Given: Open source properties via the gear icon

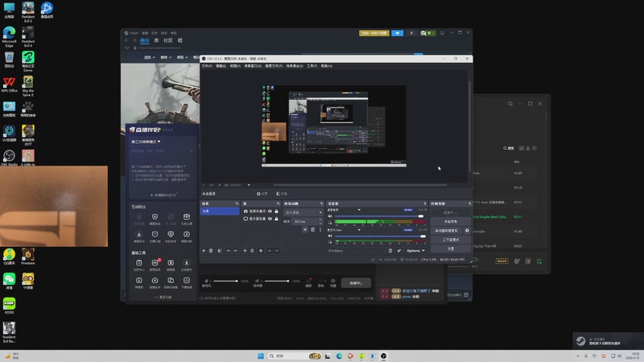Looking at the screenshot, I should [x=260, y=250].
